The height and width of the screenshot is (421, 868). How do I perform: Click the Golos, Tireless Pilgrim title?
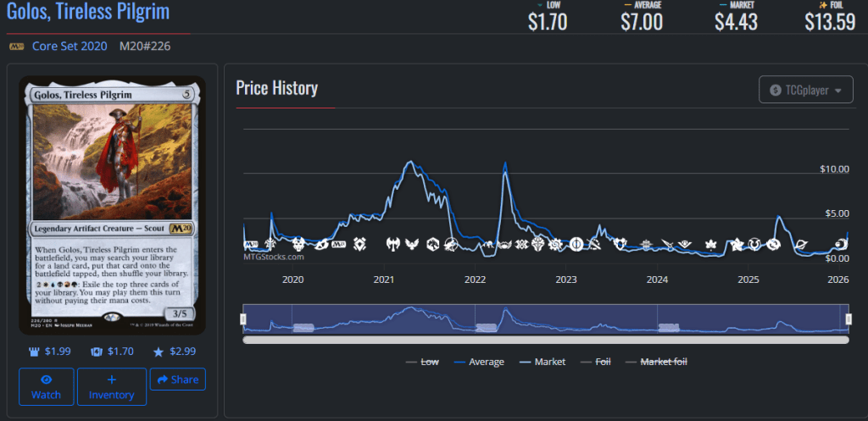pos(88,12)
